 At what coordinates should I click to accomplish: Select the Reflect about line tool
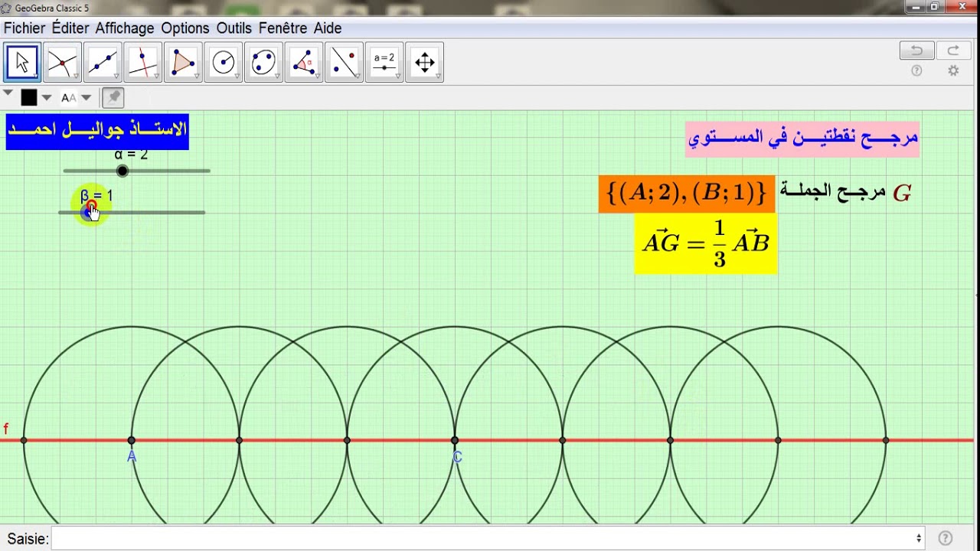(x=343, y=62)
